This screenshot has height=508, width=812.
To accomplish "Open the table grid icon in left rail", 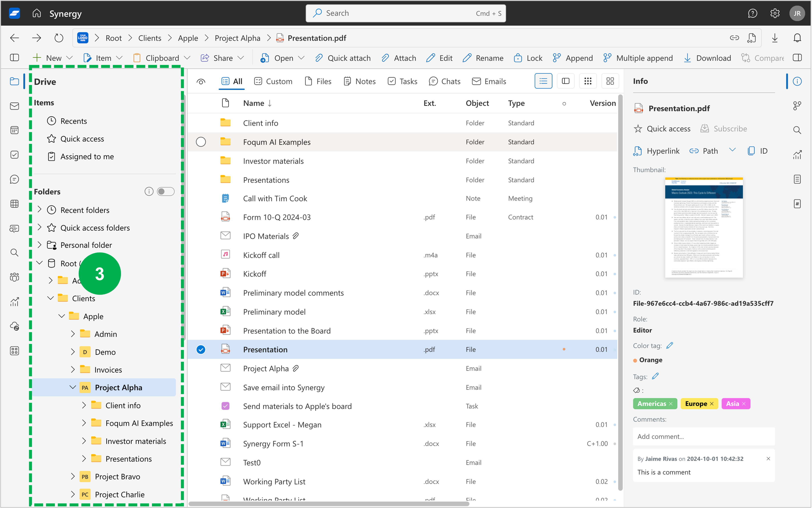I will tap(14, 204).
